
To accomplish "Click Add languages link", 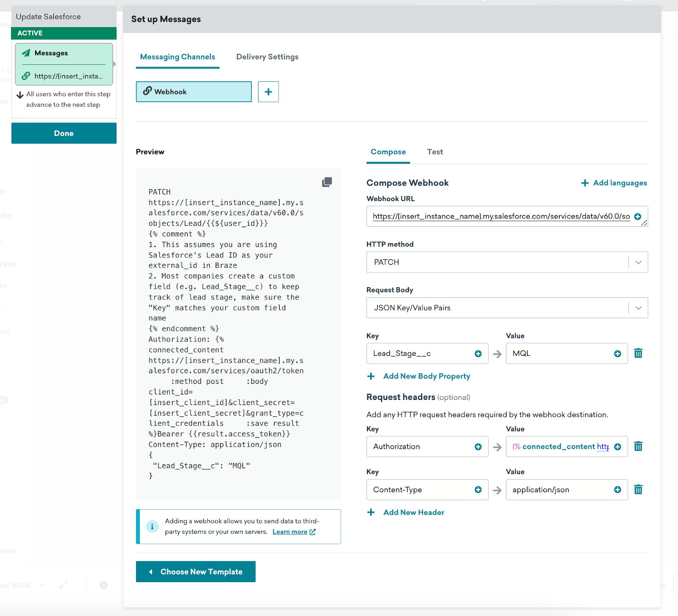I will (x=620, y=183).
